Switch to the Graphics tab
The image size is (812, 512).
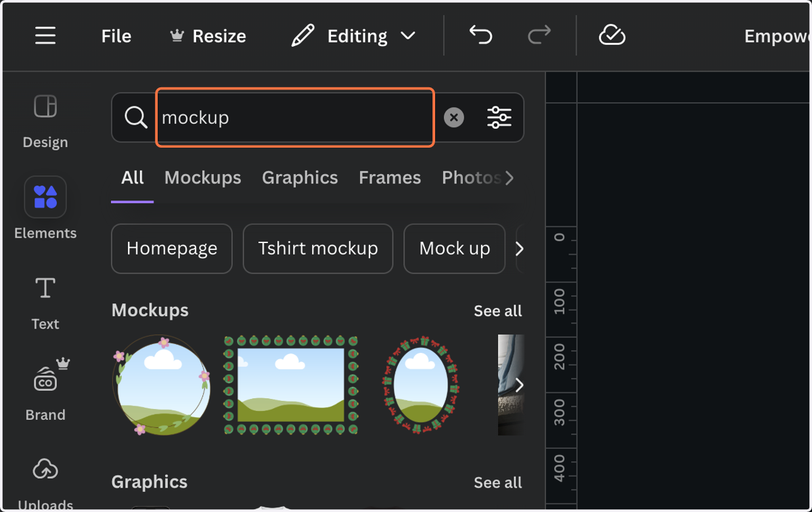coord(300,177)
